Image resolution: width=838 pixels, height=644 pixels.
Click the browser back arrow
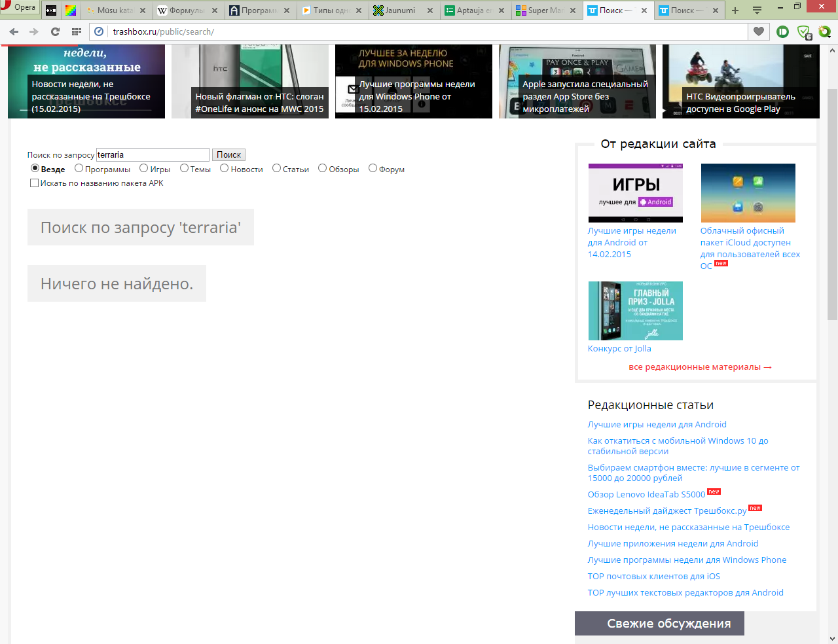14,31
